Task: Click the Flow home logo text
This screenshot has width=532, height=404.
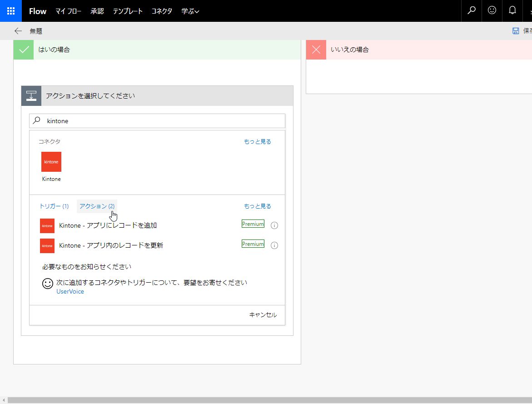Action: [x=38, y=11]
